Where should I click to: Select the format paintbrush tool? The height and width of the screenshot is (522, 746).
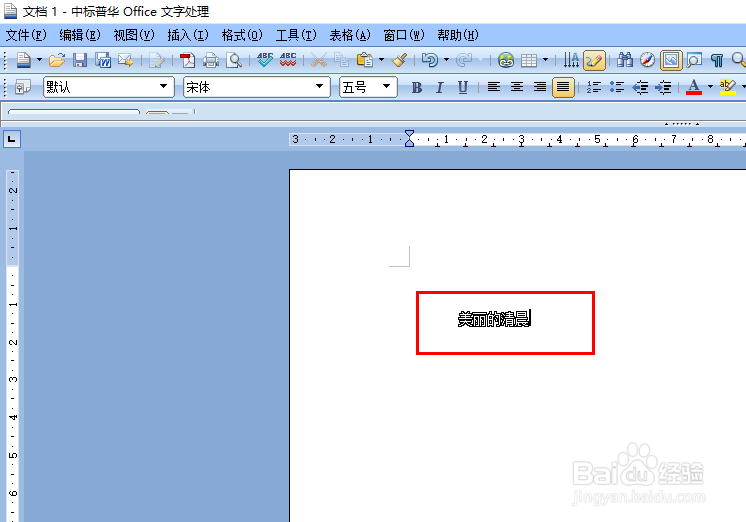[x=399, y=60]
